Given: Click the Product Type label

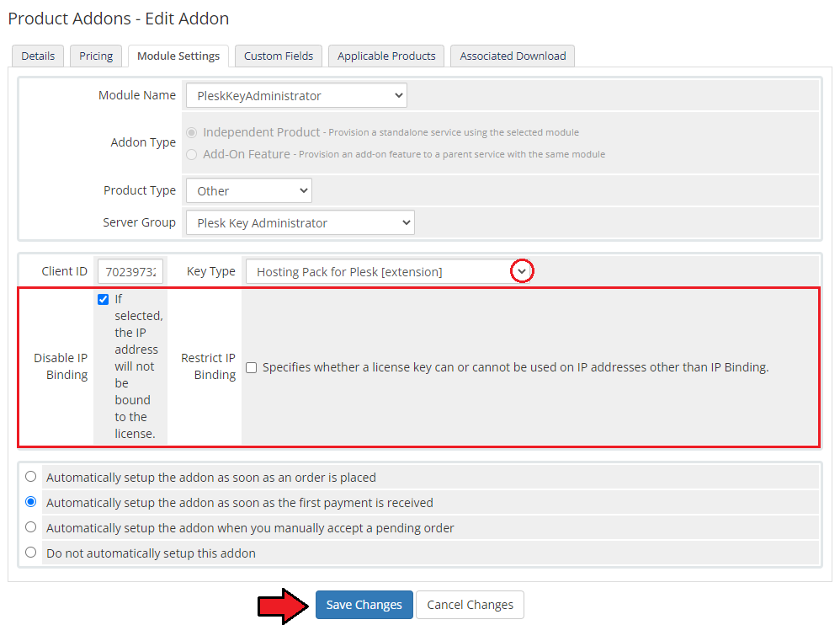Looking at the screenshot, I should pyautogui.click(x=140, y=190).
